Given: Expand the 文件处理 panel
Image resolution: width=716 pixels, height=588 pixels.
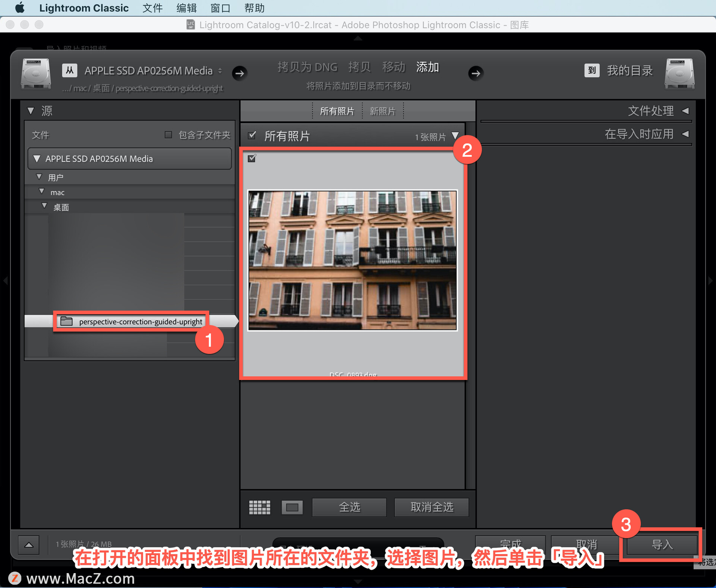Looking at the screenshot, I should click(x=685, y=111).
